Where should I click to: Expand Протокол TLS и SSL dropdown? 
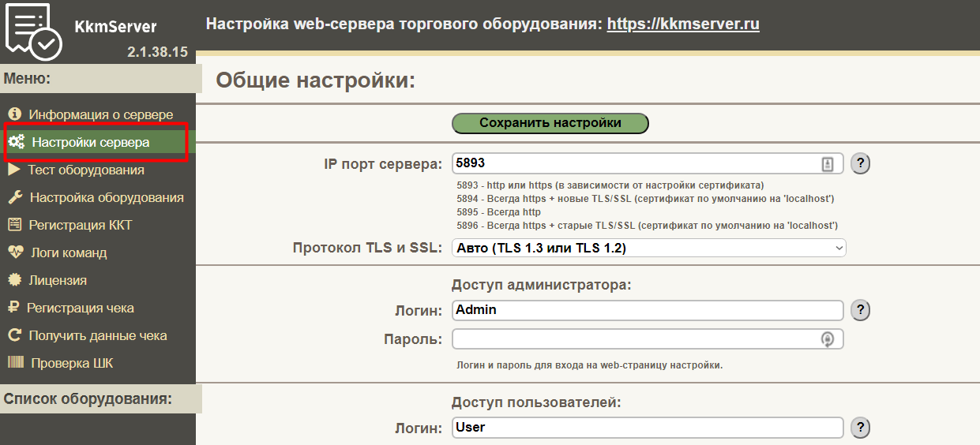[649, 248]
